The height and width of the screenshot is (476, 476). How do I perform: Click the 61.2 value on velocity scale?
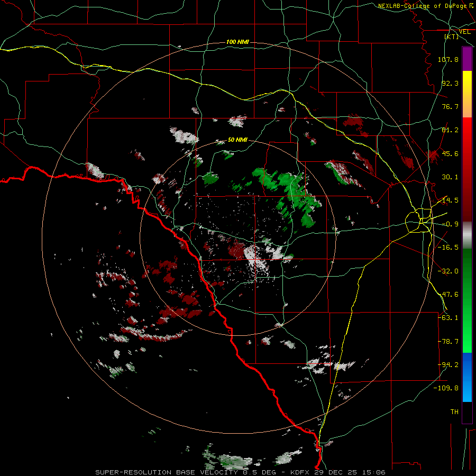point(450,130)
